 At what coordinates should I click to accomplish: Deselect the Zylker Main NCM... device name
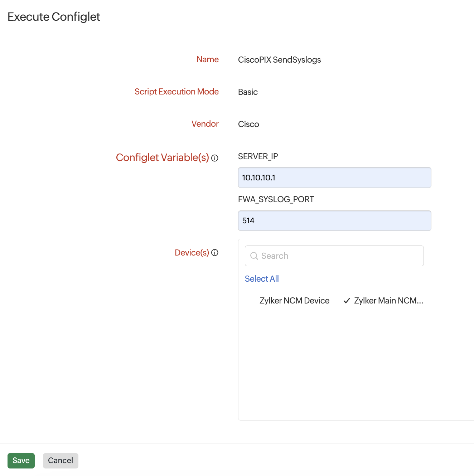point(388,301)
